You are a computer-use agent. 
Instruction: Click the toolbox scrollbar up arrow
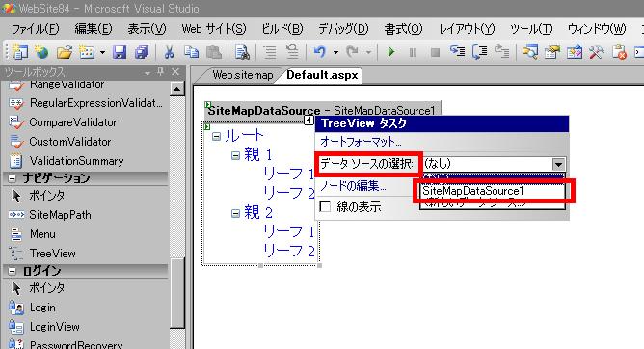pyautogui.click(x=177, y=89)
